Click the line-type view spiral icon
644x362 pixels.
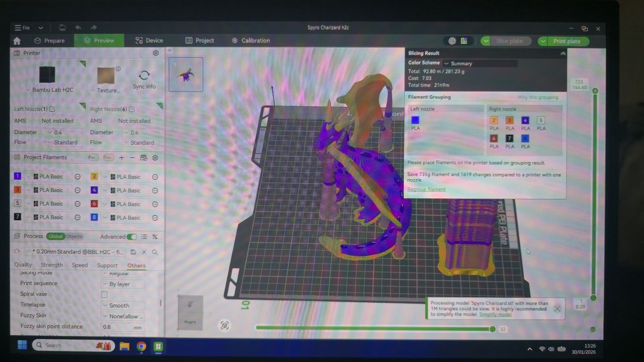[452, 41]
